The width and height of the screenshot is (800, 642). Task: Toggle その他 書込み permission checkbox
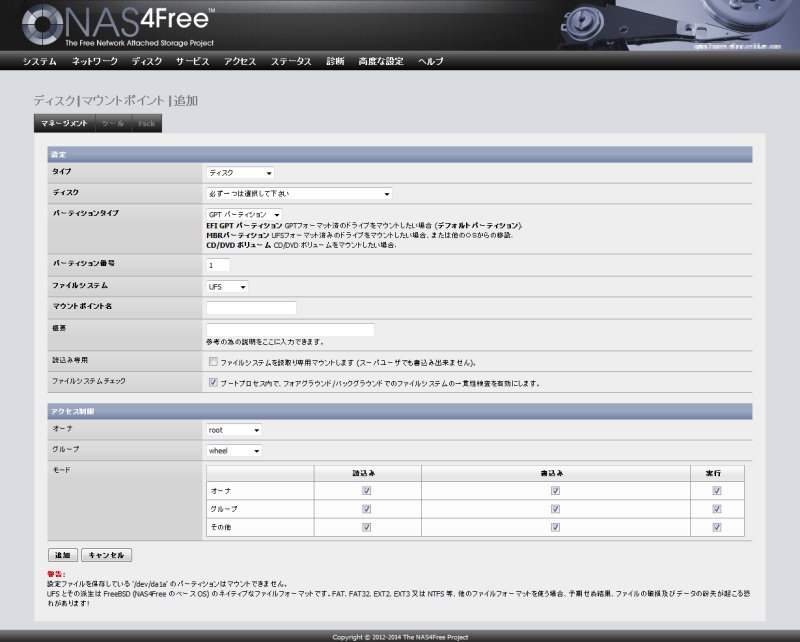click(555, 527)
